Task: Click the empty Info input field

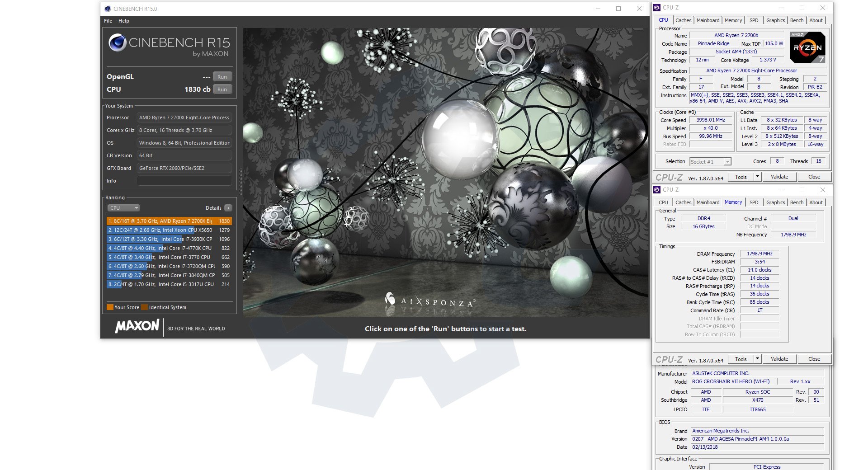Action: 184,181
